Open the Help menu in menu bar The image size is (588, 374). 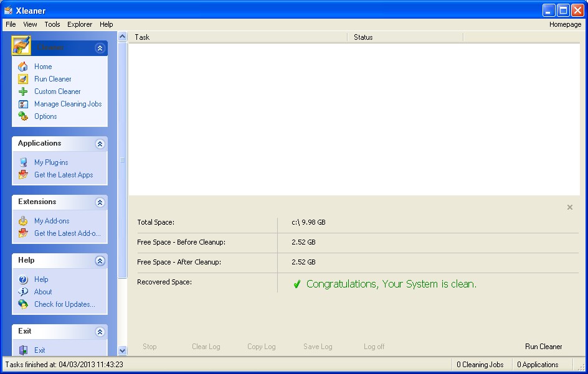106,24
